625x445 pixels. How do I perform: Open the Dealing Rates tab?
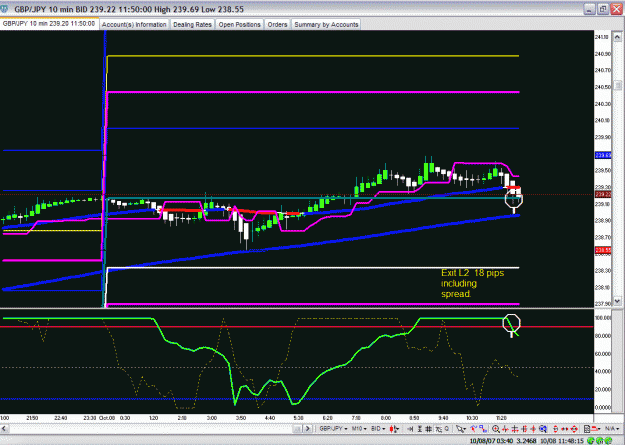192,24
